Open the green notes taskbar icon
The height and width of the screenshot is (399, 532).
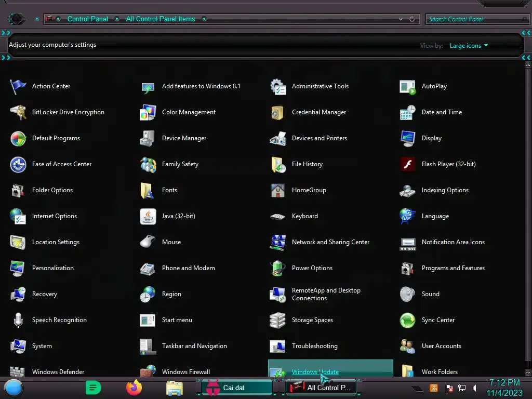pos(94,388)
